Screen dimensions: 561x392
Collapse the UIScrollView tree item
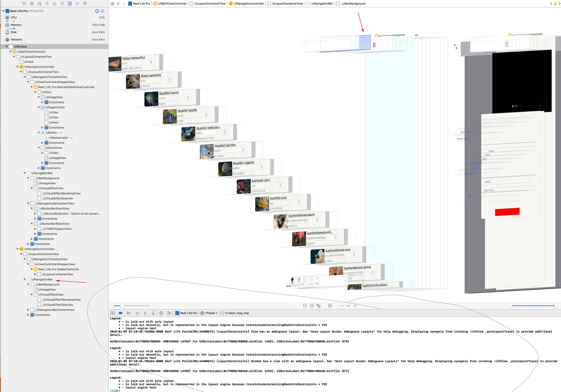39,148
